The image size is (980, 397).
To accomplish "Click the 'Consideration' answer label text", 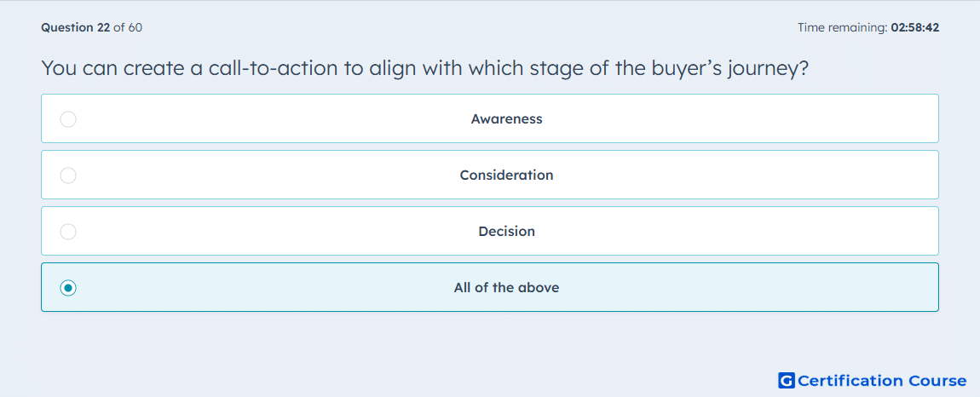I will (506, 175).
